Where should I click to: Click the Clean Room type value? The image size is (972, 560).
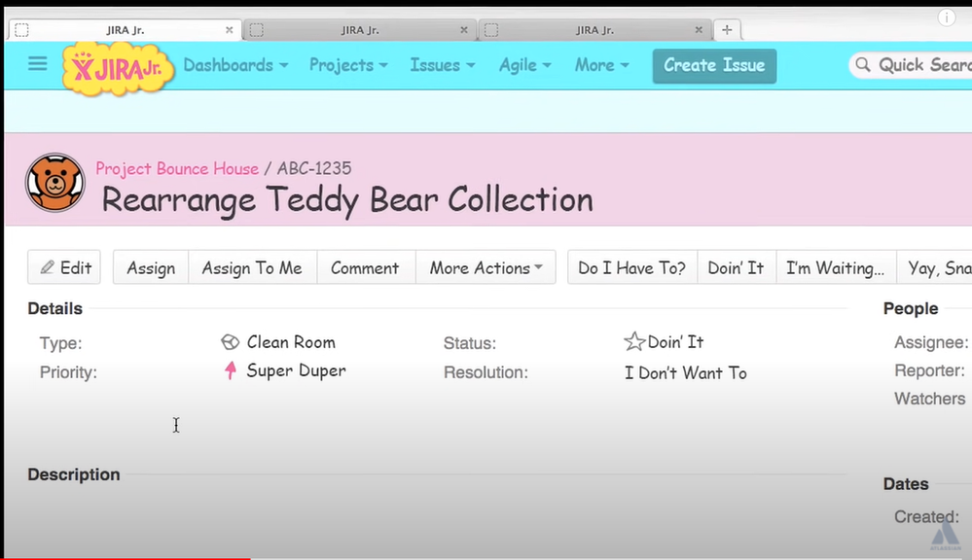291,342
